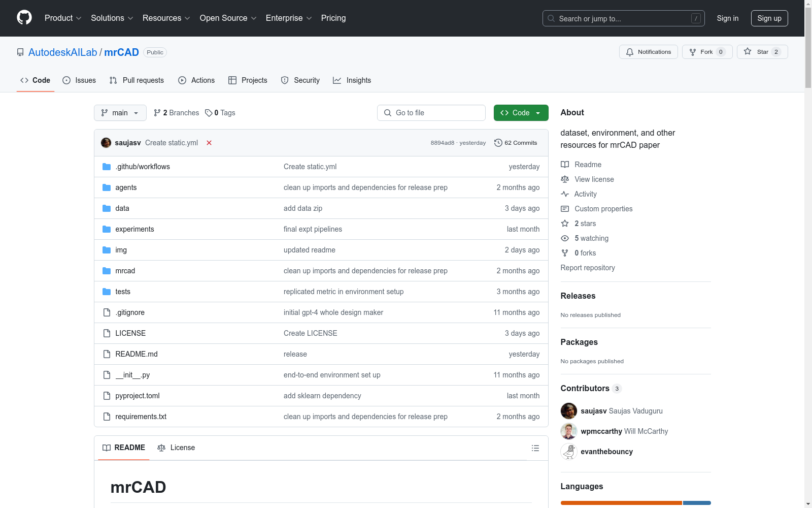The height and width of the screenshot is (508, 812).
Task: Click the Report repository link
Action: click(588, 268)
